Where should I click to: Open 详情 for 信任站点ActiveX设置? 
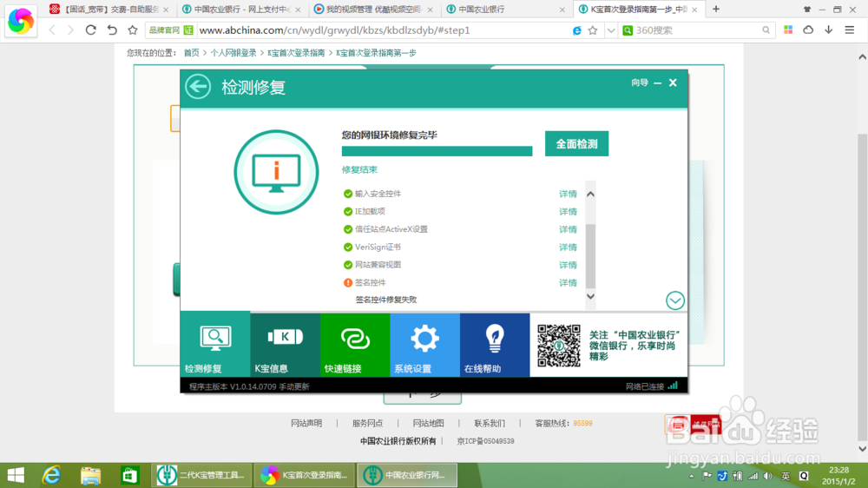568,229
